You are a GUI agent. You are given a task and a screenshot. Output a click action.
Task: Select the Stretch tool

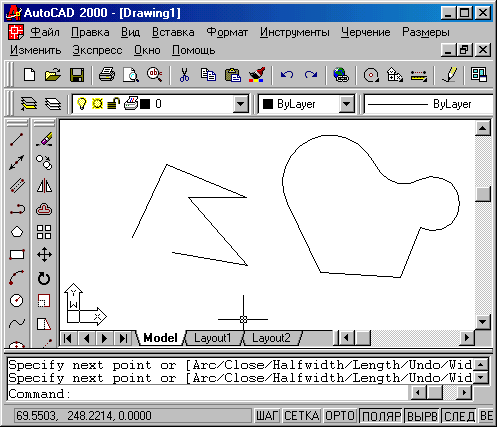[x=44, y=323]
